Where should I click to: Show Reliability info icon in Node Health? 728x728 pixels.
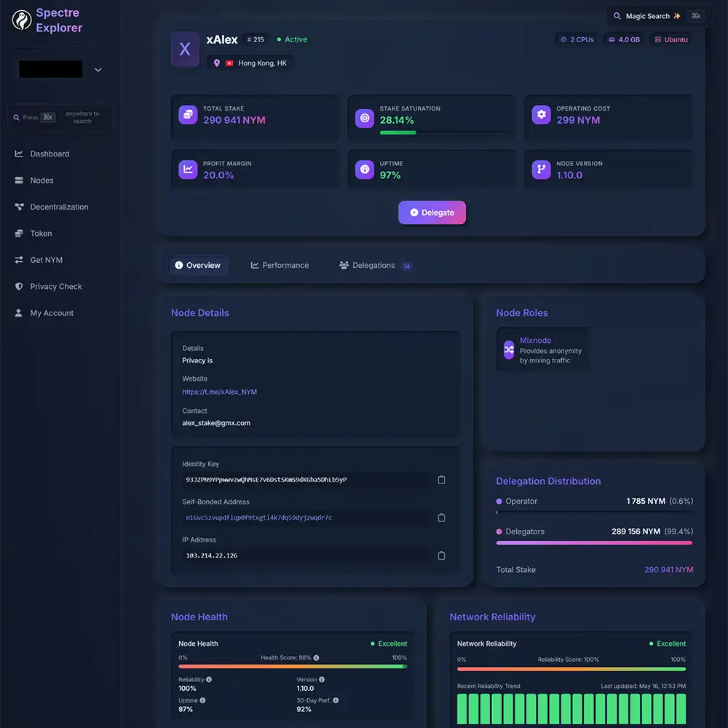pos(209,680)
